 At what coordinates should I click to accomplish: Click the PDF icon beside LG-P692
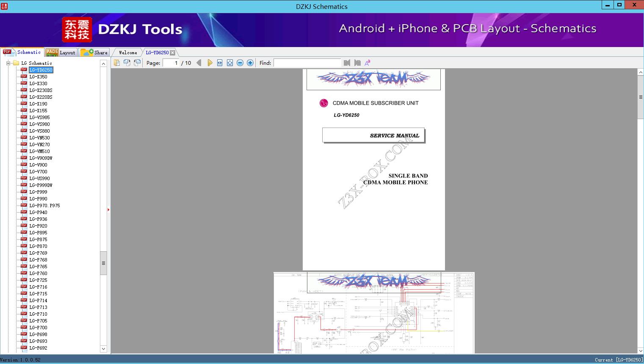24,347
